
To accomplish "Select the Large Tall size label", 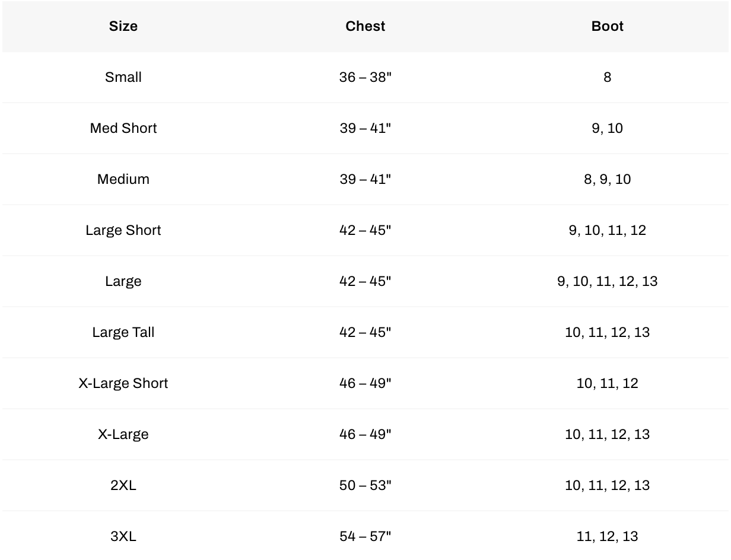I will 123,332.
